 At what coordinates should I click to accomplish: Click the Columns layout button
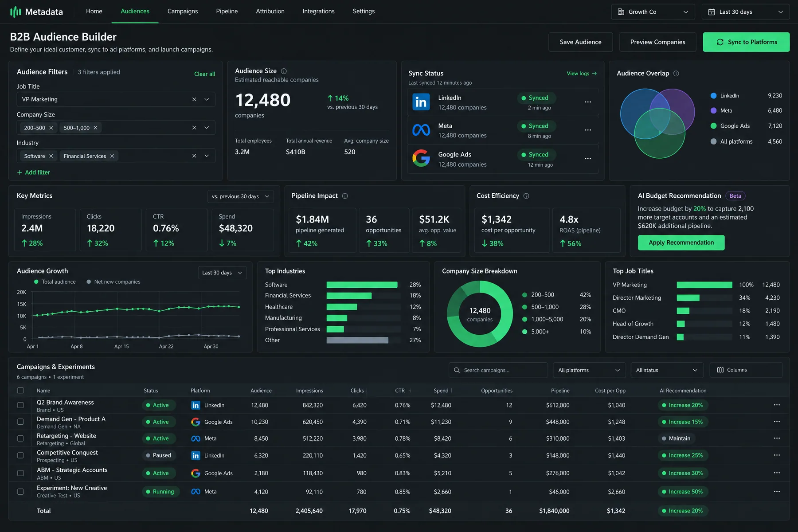(746, 370)
